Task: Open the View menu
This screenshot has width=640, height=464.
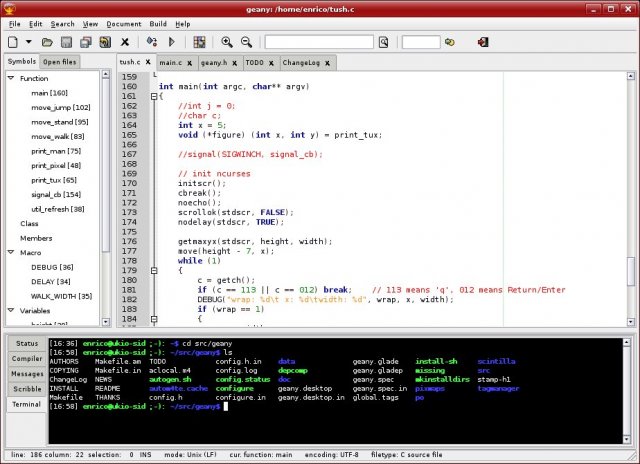Action: pos(90,24)
